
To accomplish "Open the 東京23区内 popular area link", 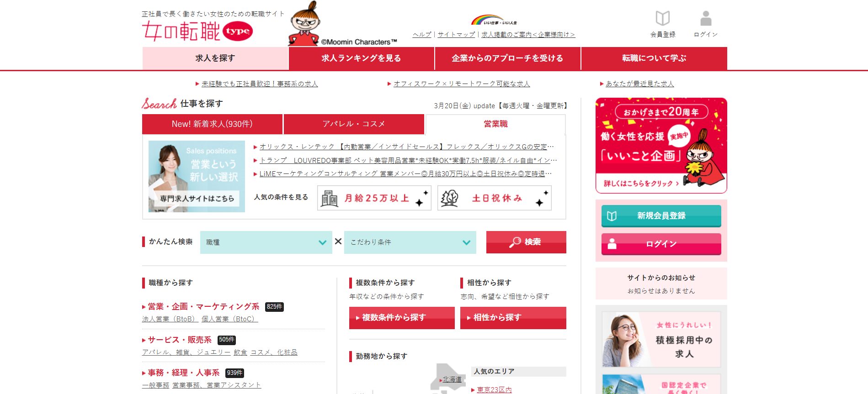I will click(495, 390).
